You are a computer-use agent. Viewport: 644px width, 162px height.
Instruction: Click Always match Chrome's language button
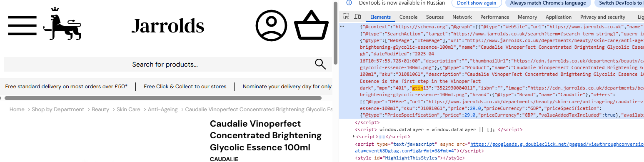548,3
